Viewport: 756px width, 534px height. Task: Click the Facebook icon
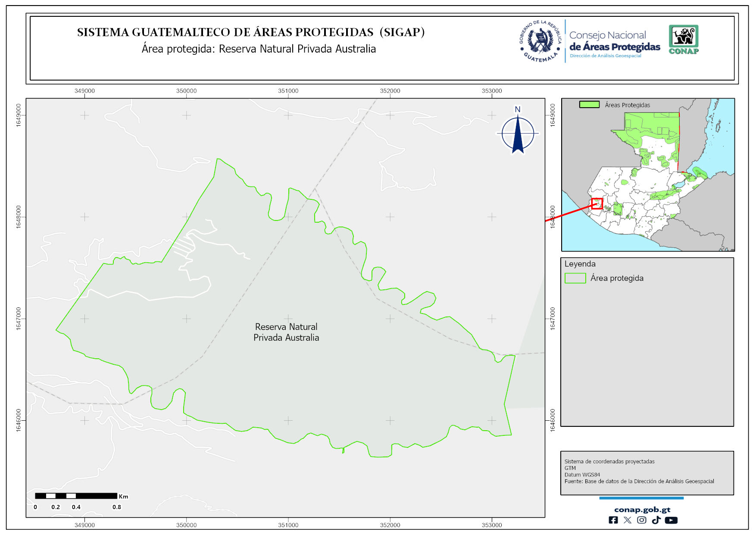point(613,520)
